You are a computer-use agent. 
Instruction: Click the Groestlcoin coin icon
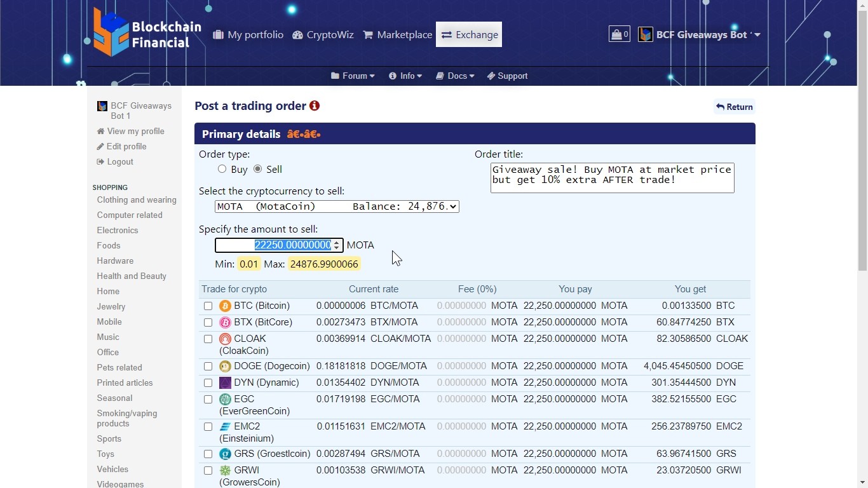225,454
